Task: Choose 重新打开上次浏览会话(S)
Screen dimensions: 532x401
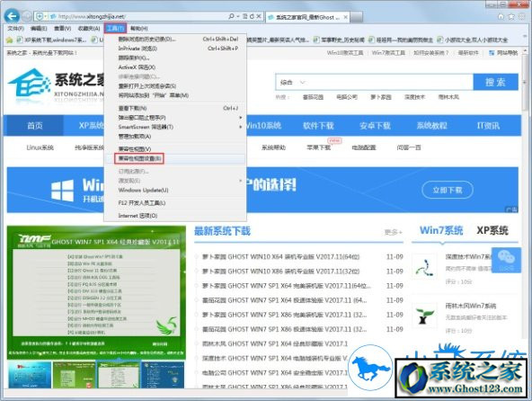Action: tap(175, 86)
